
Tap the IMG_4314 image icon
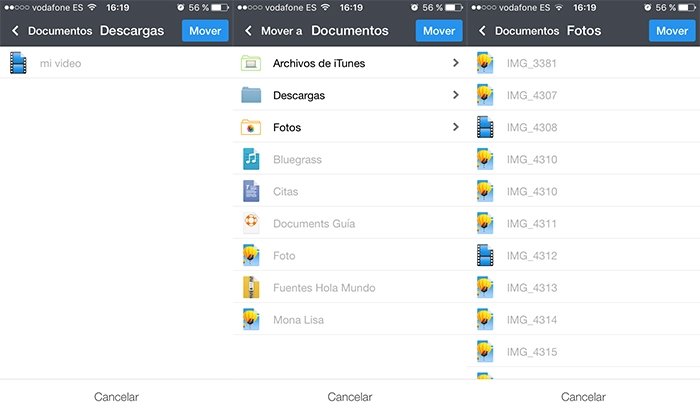[x=485, y=320]
